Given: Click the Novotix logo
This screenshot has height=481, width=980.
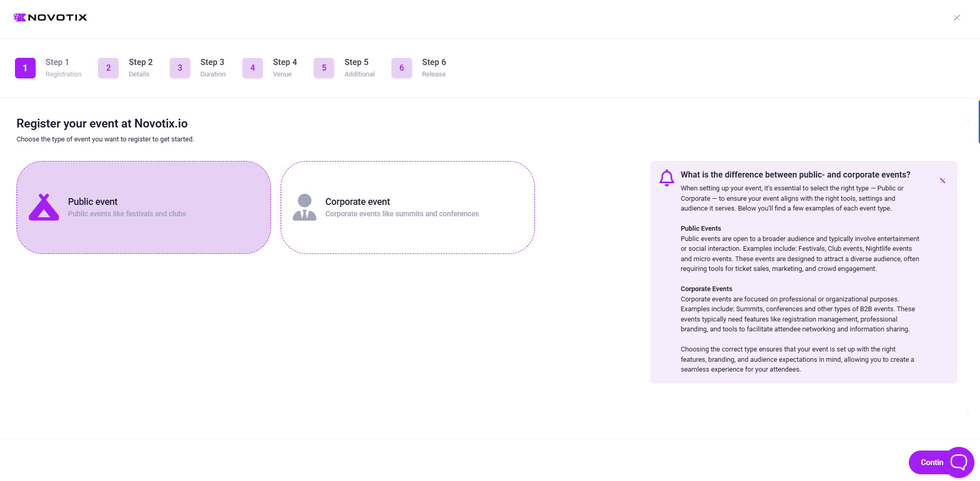Looking at the screenshot, I should [x=50, y=18].
